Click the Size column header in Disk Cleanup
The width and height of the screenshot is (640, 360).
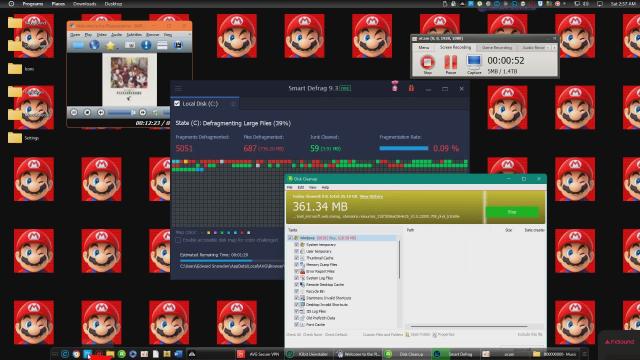click(x=509, y=230)
